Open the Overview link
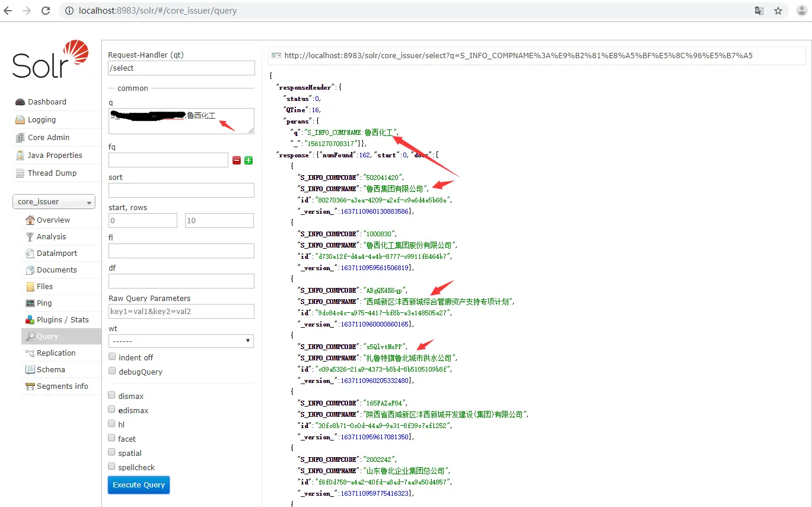Screen dimensions: 812x507 point(53,220)
